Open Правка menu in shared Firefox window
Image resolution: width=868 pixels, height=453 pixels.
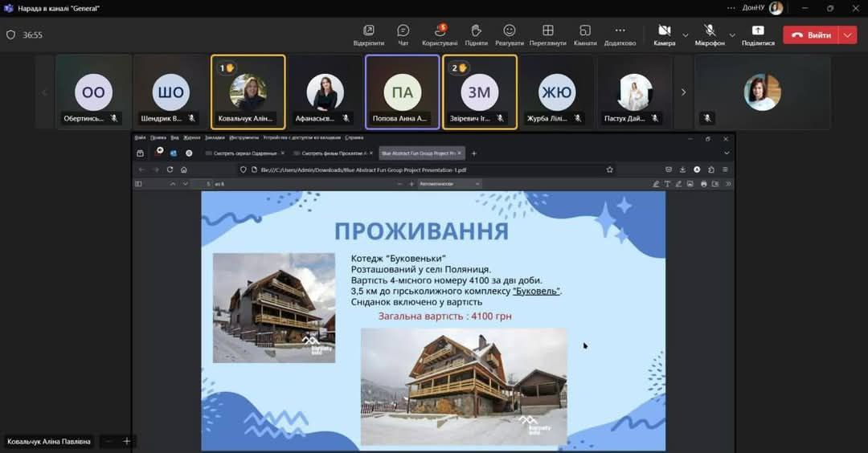[x=158, y=137]
